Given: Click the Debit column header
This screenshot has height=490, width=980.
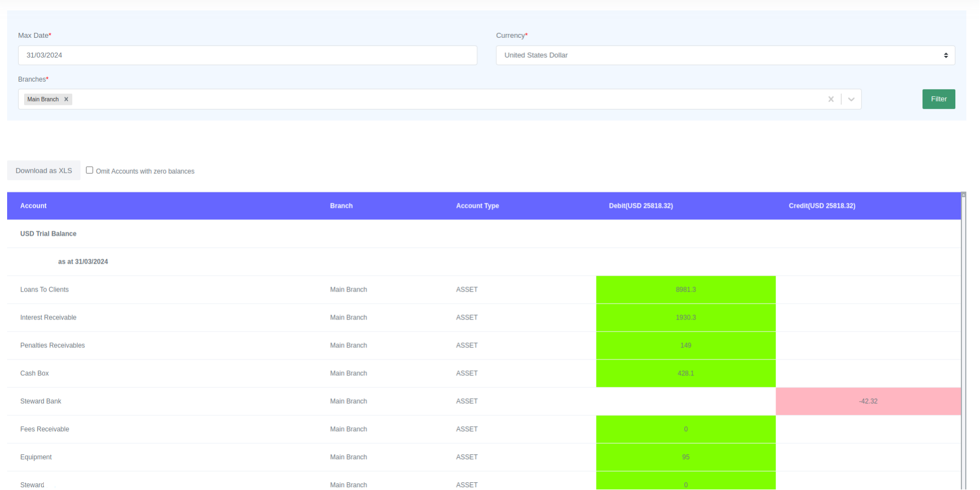Looking at the screenshot, I should tap(640, 206).
